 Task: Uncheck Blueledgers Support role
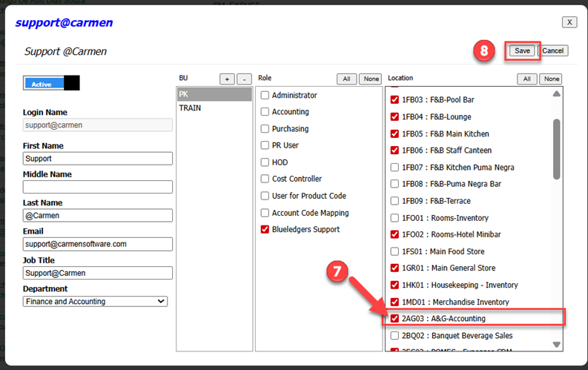(265, 229)
